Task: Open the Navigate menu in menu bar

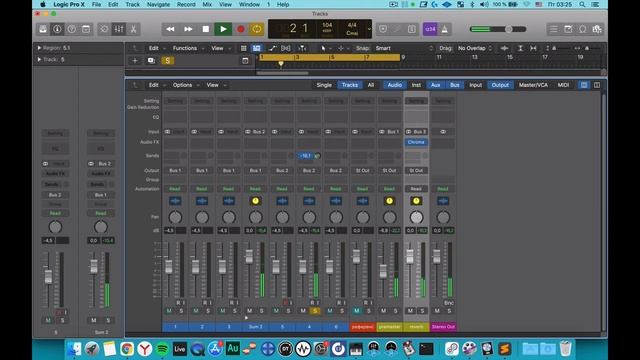Action: (158, 4)
